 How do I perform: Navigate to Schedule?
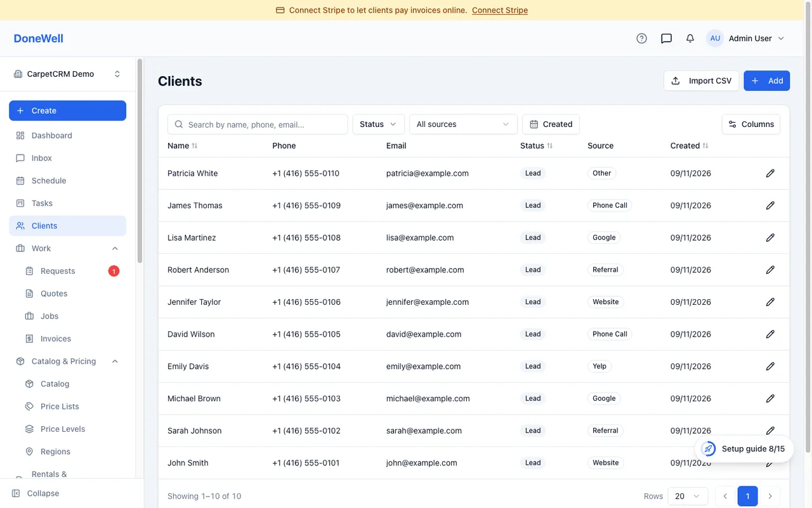[x=67, y=181]
